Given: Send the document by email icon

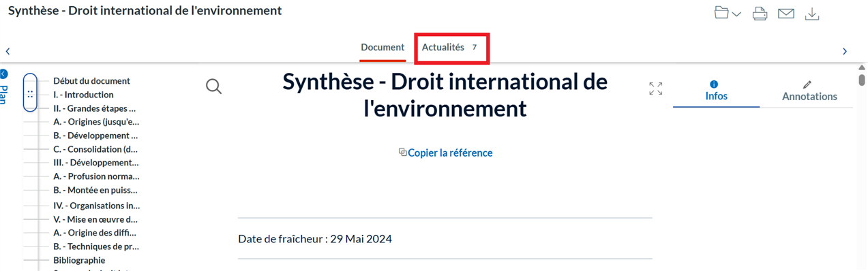Looking at the screenshot, I should pos(786,14).
